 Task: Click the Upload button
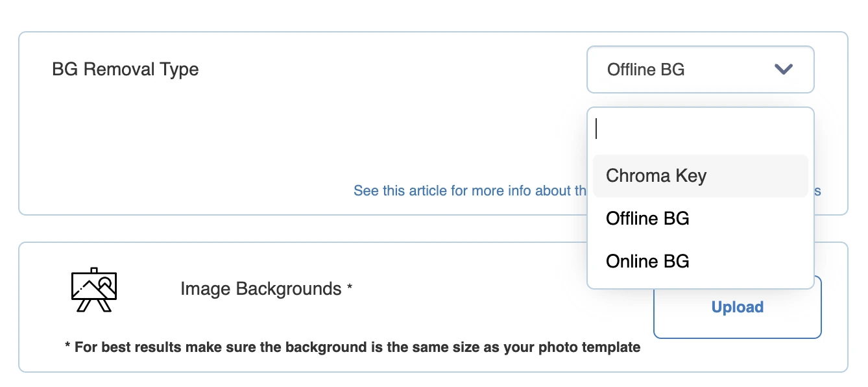click(x=737, y=307)
